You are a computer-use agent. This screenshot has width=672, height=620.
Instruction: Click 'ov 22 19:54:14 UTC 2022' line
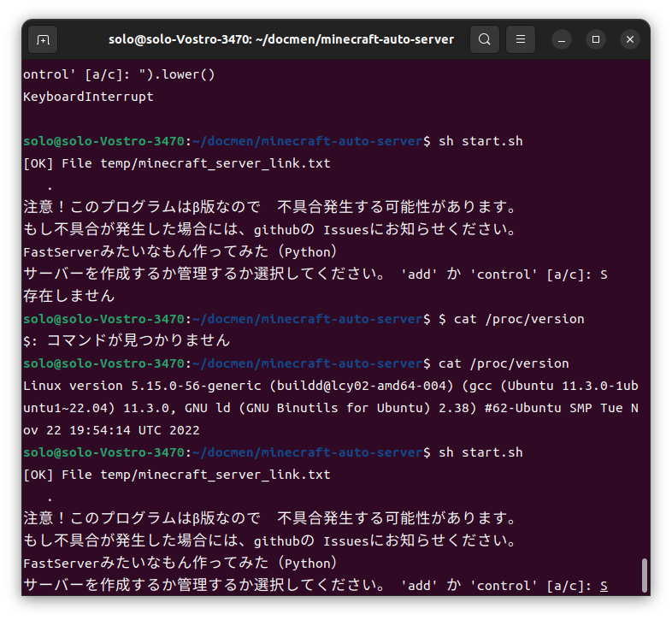(x=111, y=430)
